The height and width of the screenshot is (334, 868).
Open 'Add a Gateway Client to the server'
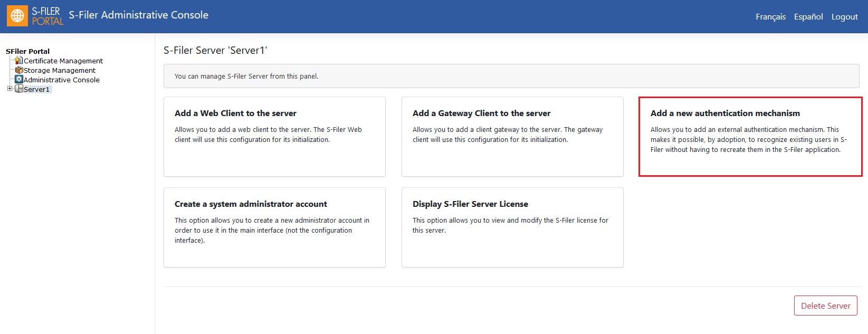coord(512,137)
